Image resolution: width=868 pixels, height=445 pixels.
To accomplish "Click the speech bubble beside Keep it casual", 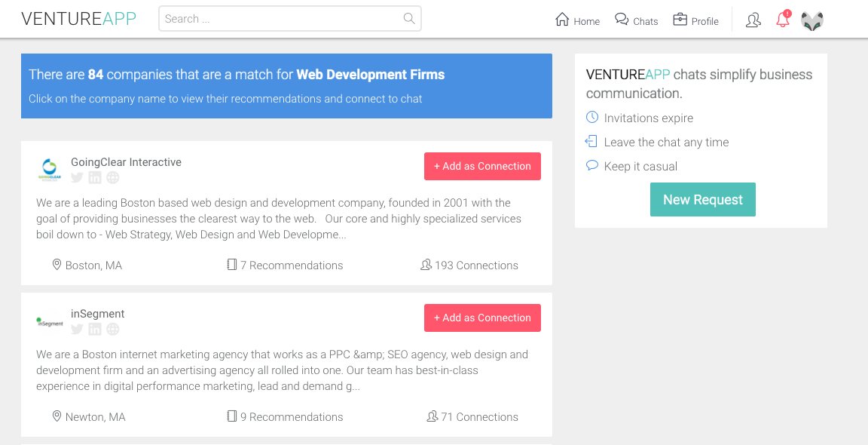I will click(591, 165).
